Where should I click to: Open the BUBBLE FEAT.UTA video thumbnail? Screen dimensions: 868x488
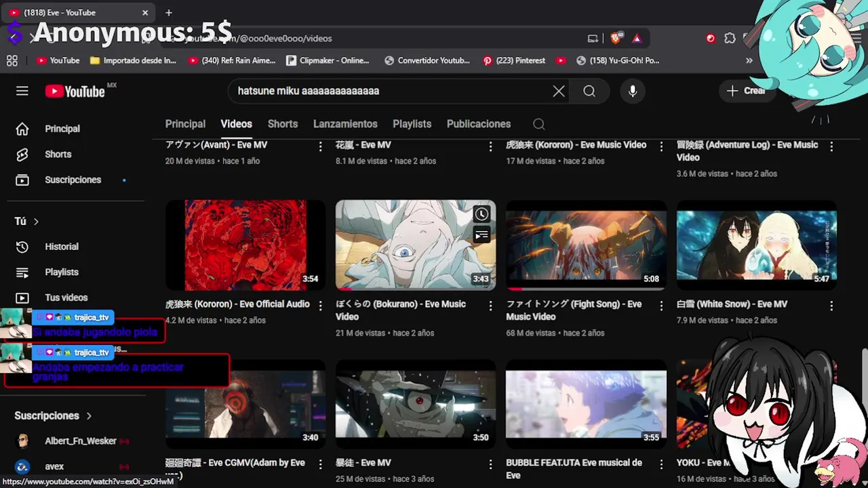pos(586,404)
